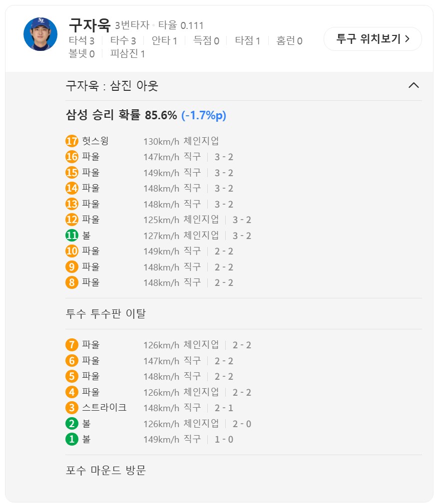Viewport: 437px width, 504px height.
Task: Click the 투수 투수판 이탈 event row
Action: (x=106, y=314)
